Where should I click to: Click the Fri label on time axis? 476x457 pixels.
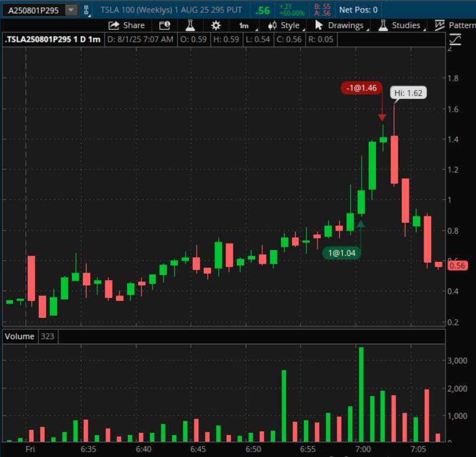pos(30,449)
